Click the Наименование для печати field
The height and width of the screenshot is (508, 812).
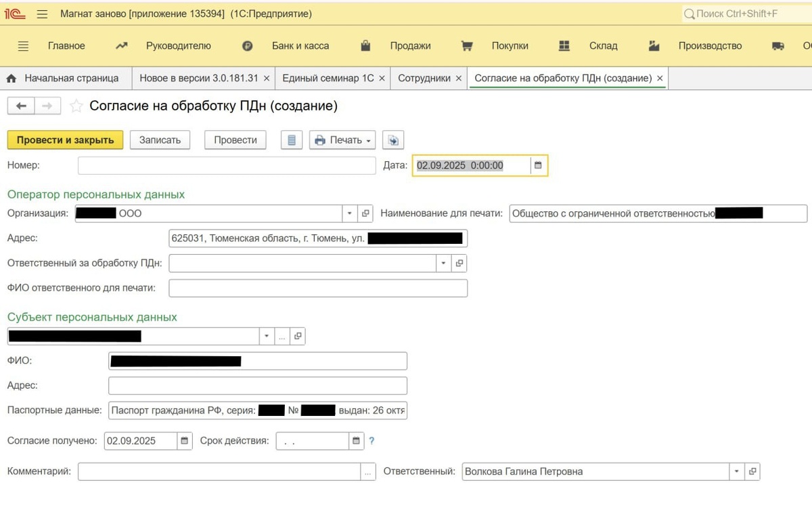point(658,213)
